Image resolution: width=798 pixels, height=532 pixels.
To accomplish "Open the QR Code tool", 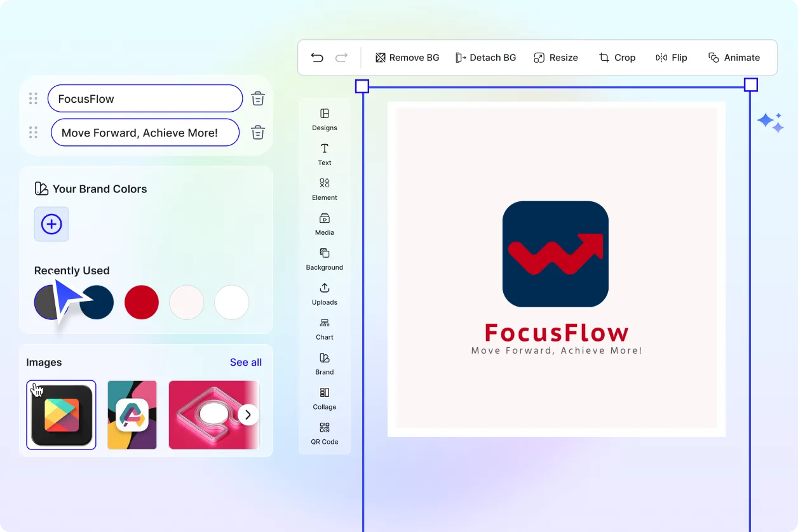I will coord(325,433).
